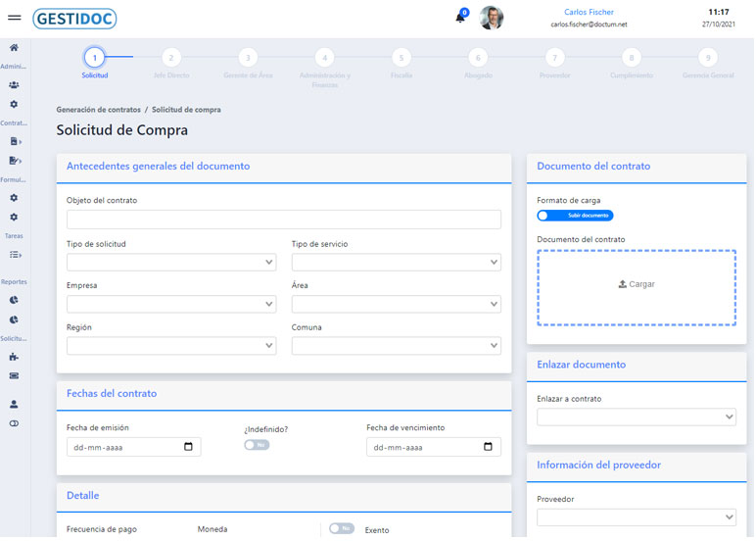Open the pie chart icon directly below Reportes
756x541 pixels.
tap(14, 300)
